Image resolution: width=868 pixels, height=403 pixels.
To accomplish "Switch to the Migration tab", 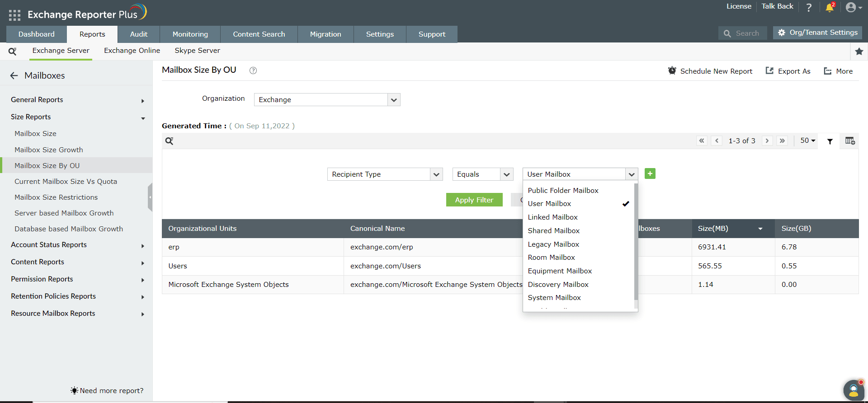I will point(325,34).
